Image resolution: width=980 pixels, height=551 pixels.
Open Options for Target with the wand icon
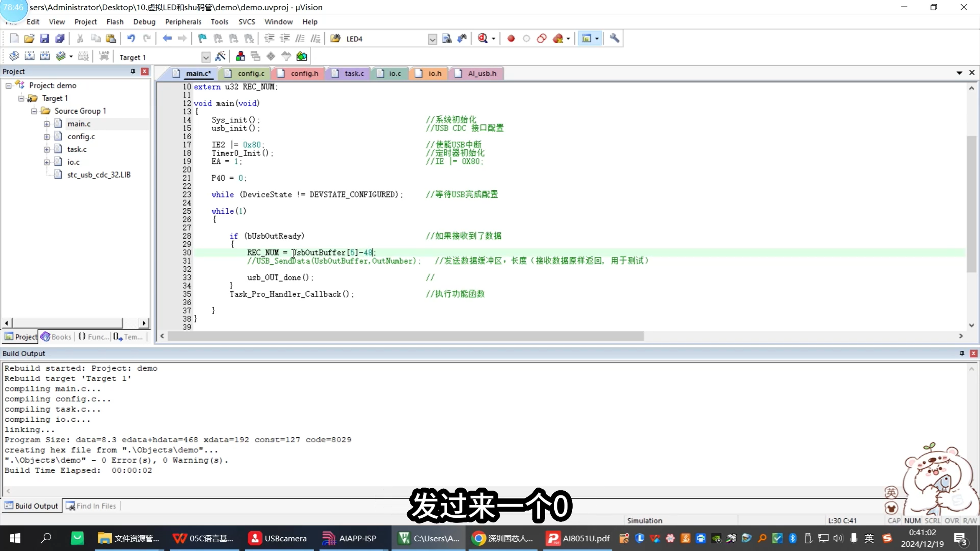click(x=221, y=56)
